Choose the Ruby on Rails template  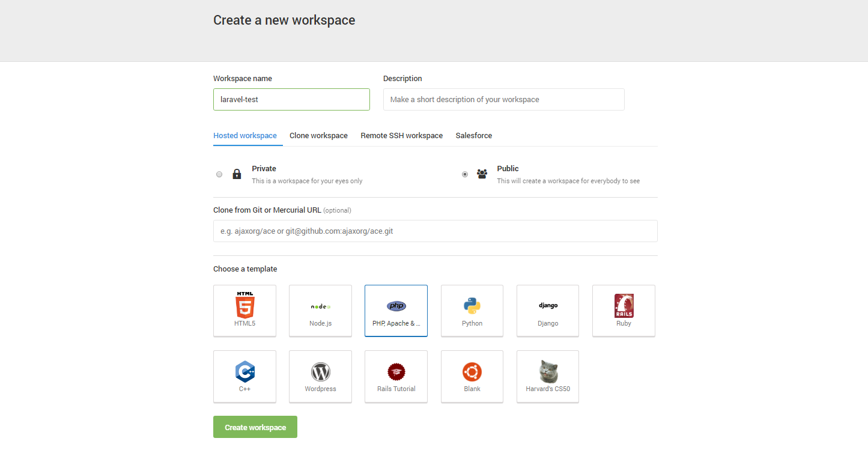pyautogui.click(x=623, y=310)
